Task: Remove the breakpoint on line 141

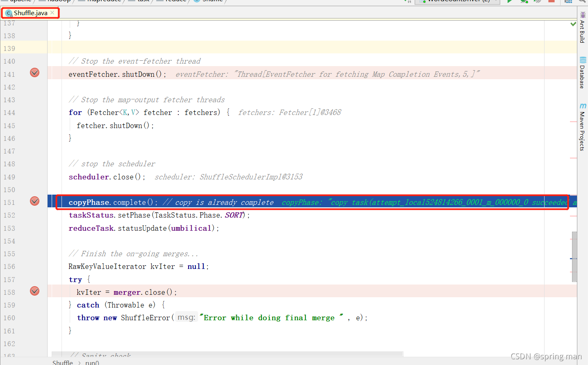Action: click(35, 73)
